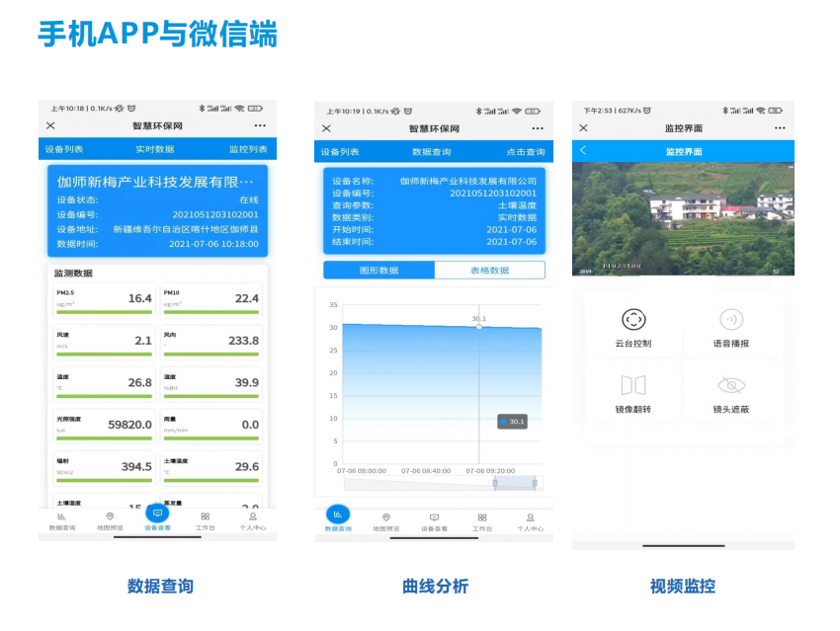Toggle 镜头遮蔽 lens masking eye icon
The height and width of the screenshot is (631, 840).
click(732, 388)
